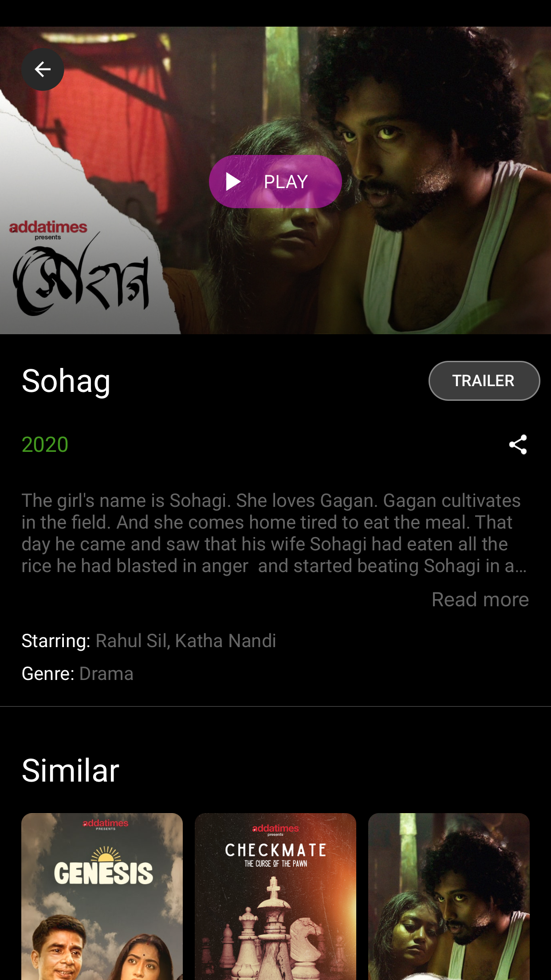Screen dimensions: 551x980
Task: Select actress Katha Nandi
Action: pyautogui.click(x=225, y=641)
